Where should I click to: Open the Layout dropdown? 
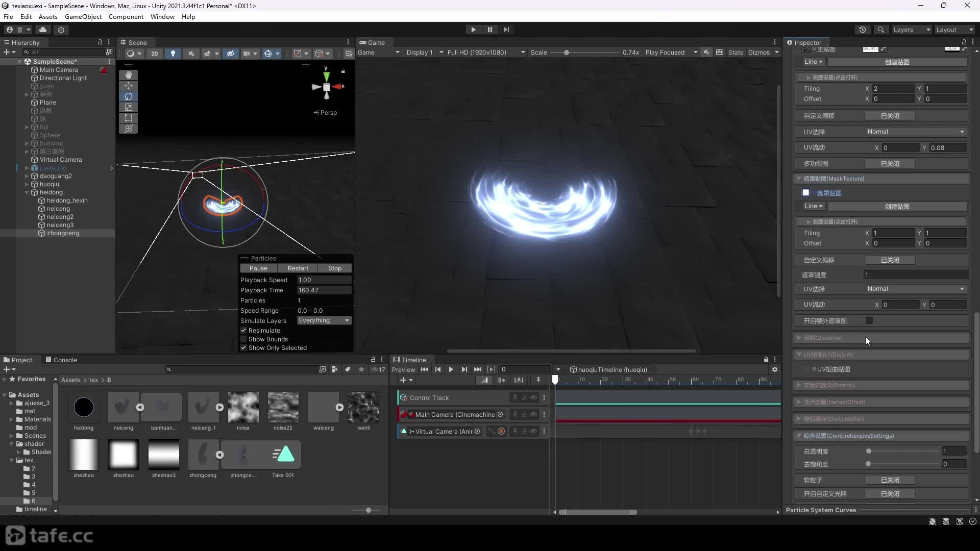point(955,30)
